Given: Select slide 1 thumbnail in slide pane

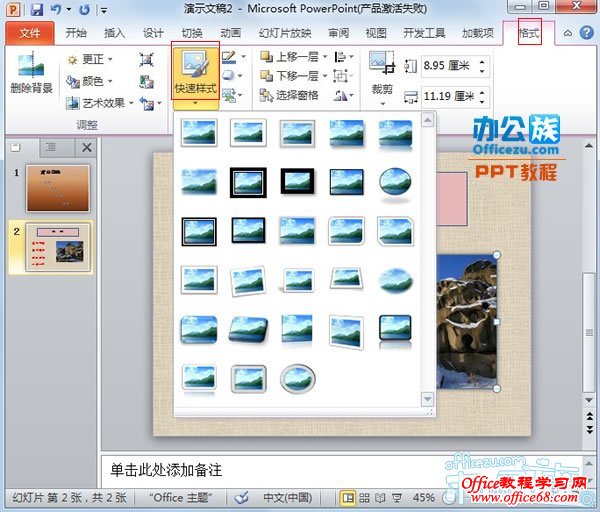Looking at the screenshot, I should pos(57,188).
